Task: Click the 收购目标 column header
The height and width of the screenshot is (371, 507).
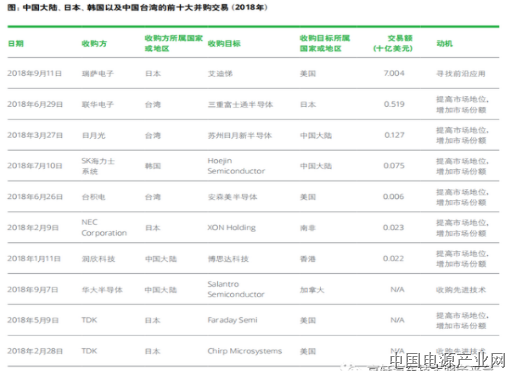Action: pos(224,43)
